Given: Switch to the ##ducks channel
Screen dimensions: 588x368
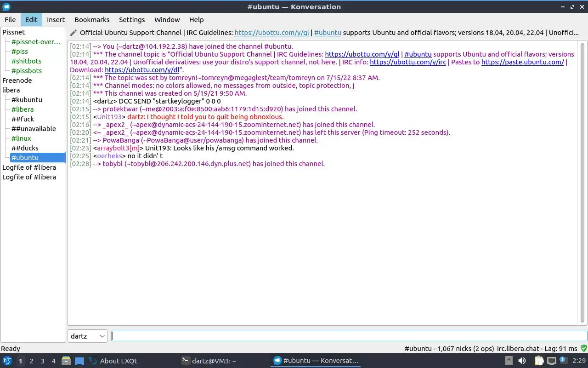Looking at the screenshot, I should (25, 148).
